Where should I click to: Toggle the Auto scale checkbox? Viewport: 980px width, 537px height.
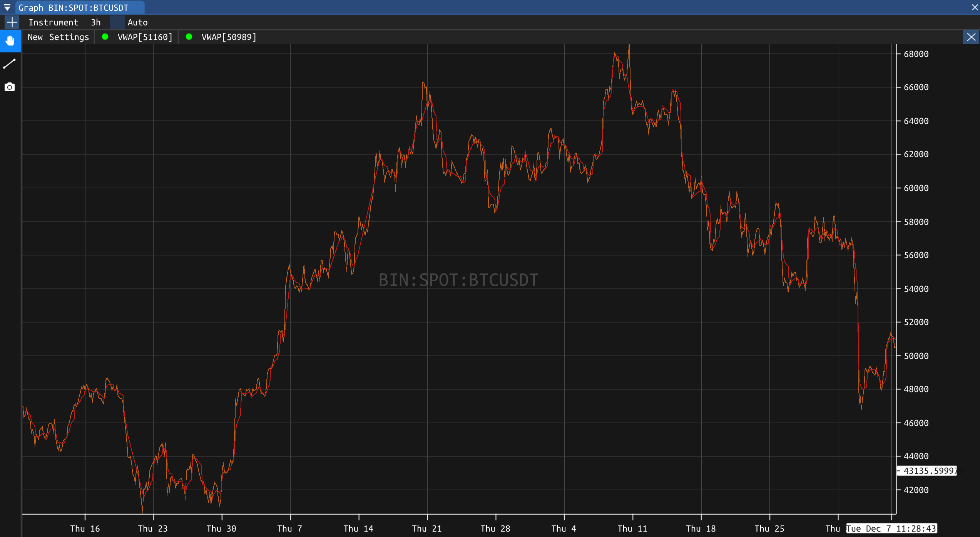(x=117, y=22)
